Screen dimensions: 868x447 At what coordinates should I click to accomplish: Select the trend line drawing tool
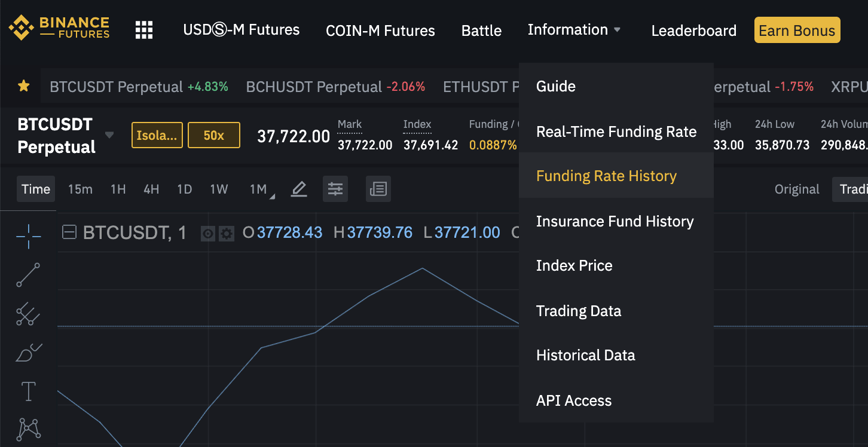pos(28,275)
